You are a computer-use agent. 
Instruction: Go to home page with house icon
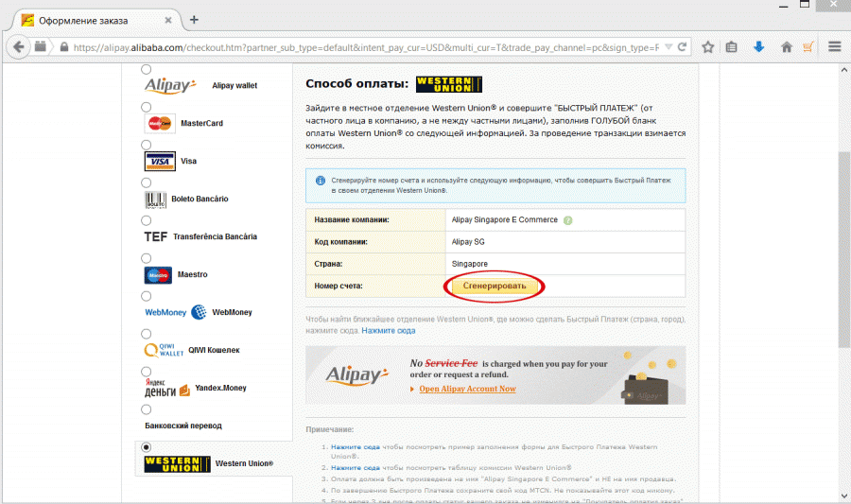[787, 47]
